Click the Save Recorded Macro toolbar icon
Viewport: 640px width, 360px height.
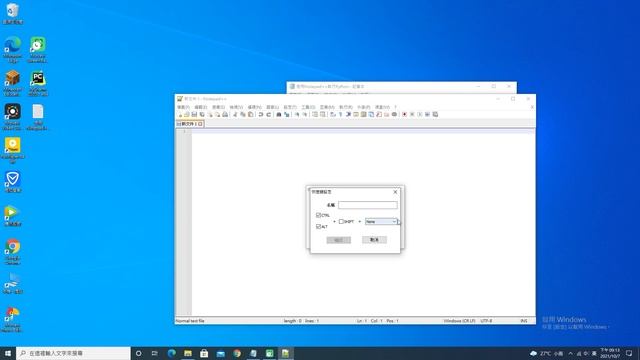435,115
